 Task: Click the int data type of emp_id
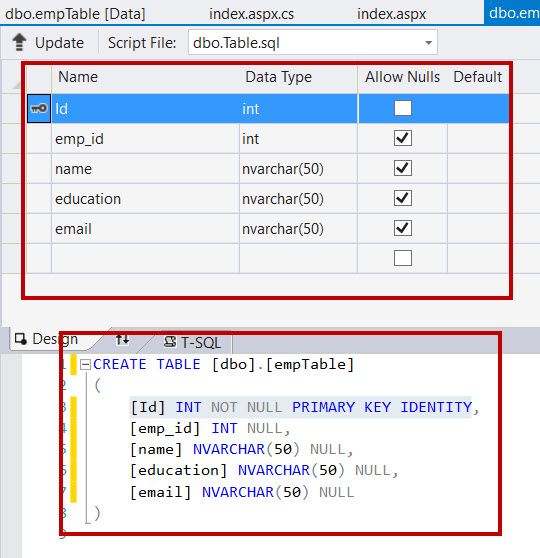[298, 139]
